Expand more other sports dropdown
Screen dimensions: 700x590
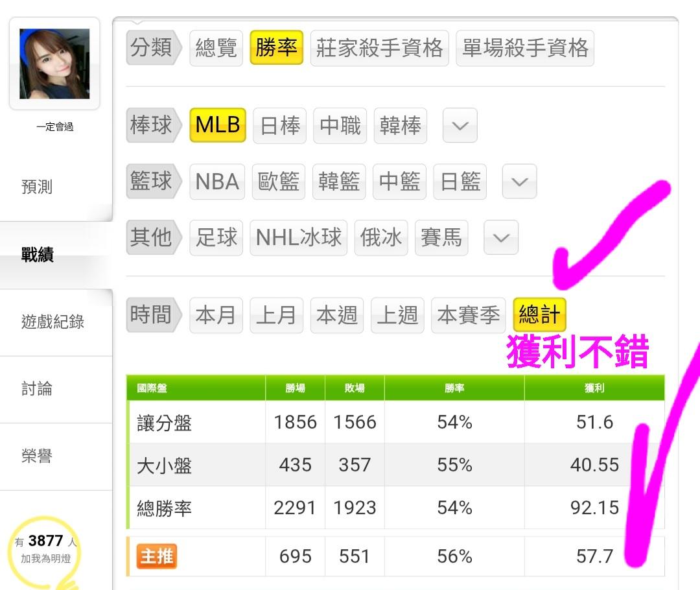501,237
